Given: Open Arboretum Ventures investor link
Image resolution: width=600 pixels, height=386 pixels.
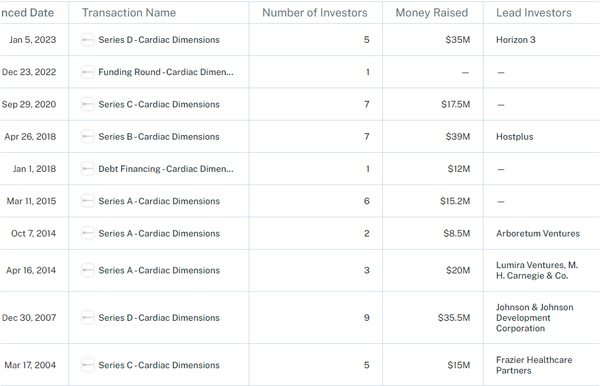Looking at the screenshot, I should tap(538, 233).
